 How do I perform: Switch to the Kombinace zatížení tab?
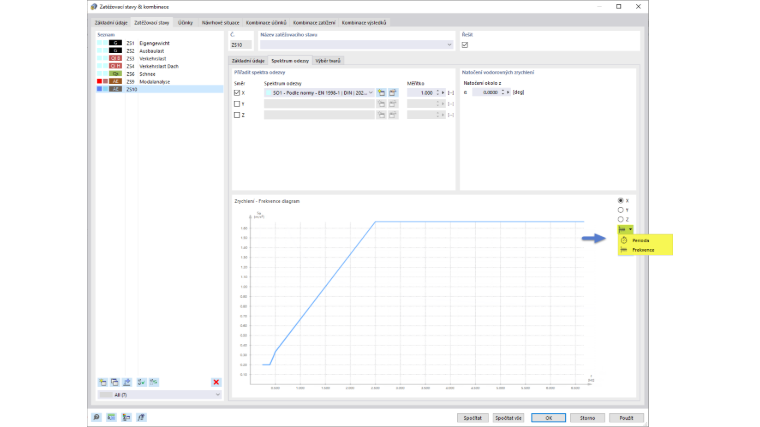(314, 23)
